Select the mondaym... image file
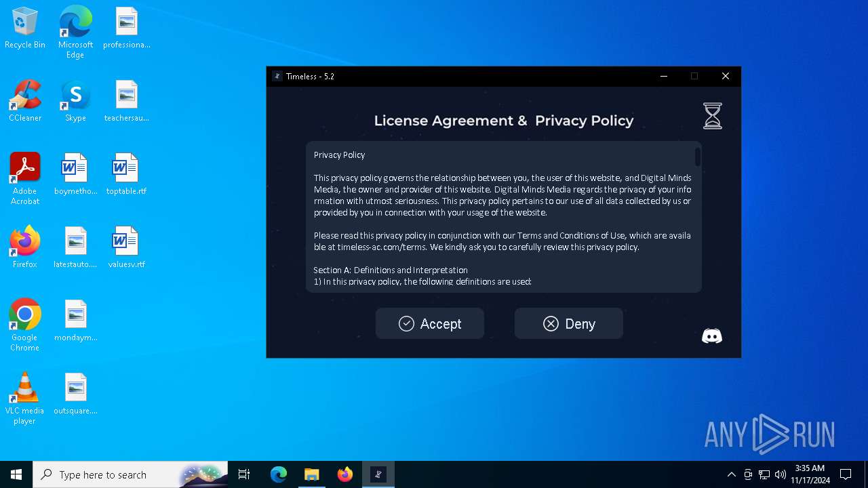 coord(75,321)
